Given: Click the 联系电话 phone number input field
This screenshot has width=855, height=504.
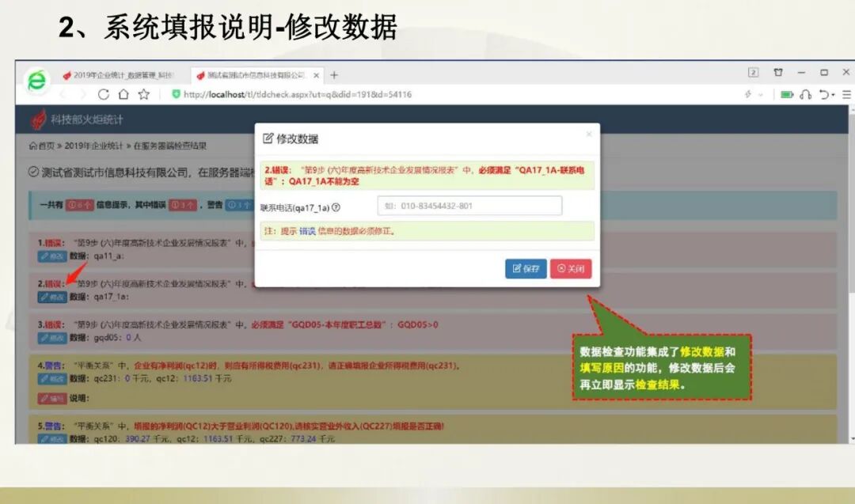Looking at the screenshot, I should (x=469, y=206).
